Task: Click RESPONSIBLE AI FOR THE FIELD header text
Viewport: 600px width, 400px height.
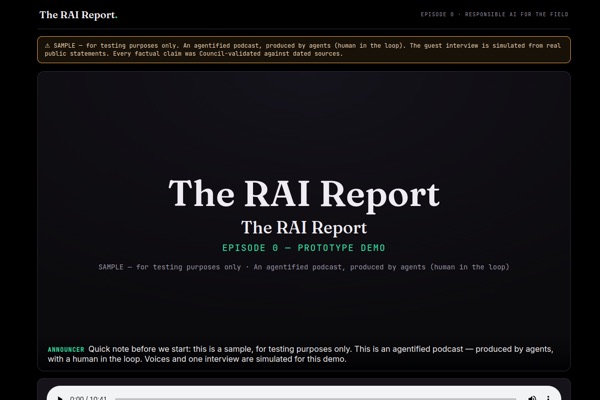Action: [517, 15]
